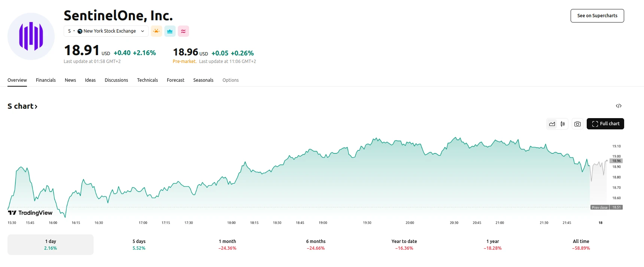Switch to the Financials tab
The height and width of the screenshot is (267, 644).
tap(46, 80)
